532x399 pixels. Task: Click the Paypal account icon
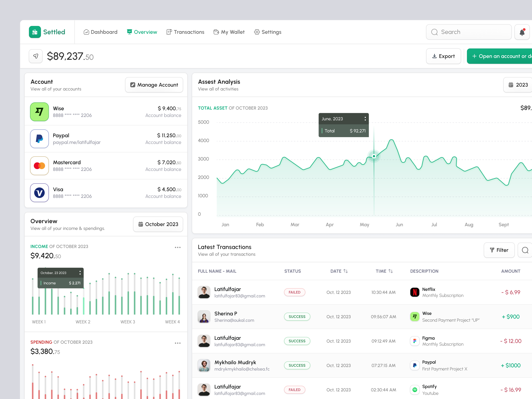click(39, 139)
